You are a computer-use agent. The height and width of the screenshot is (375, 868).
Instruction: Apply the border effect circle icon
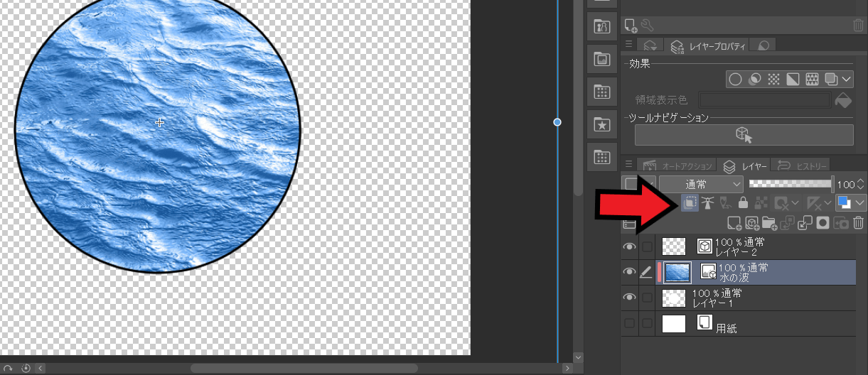click(736, 79)
